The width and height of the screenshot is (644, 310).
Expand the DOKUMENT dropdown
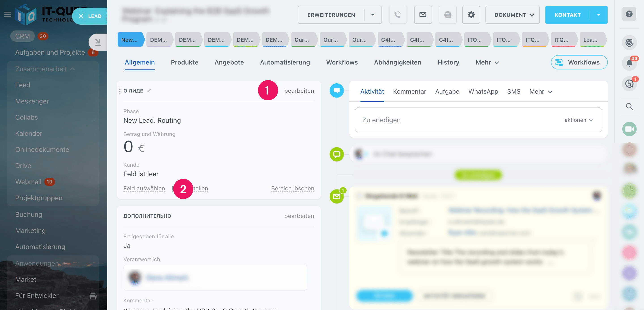point(512,15)
